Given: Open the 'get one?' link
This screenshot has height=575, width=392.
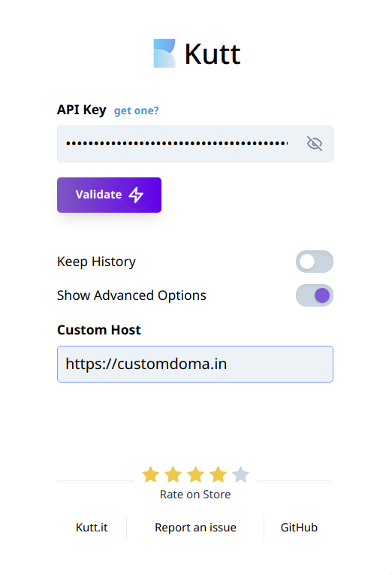Looking at the screenshot, I should (x=136, y=110).
